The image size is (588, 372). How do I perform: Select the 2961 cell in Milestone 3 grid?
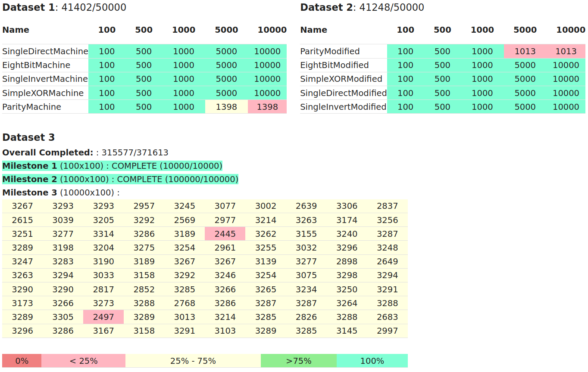click(x=225, y=248)
